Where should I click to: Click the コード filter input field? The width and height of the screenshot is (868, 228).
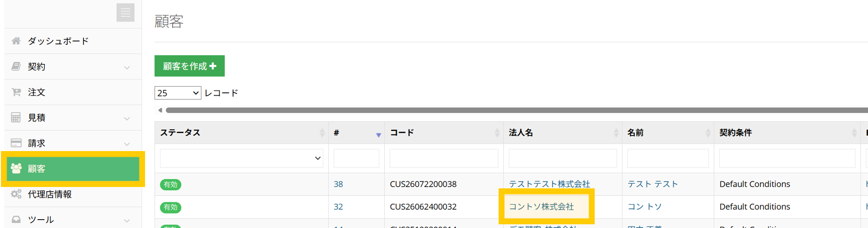[444, 158]
